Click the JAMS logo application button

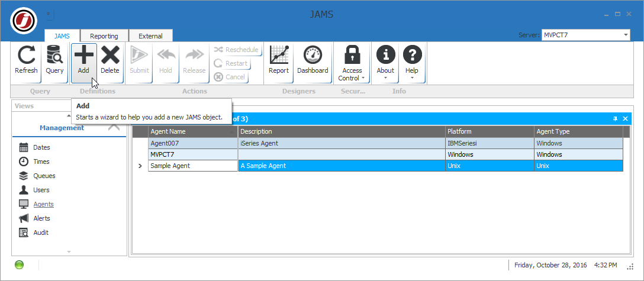tap(24, 21)
